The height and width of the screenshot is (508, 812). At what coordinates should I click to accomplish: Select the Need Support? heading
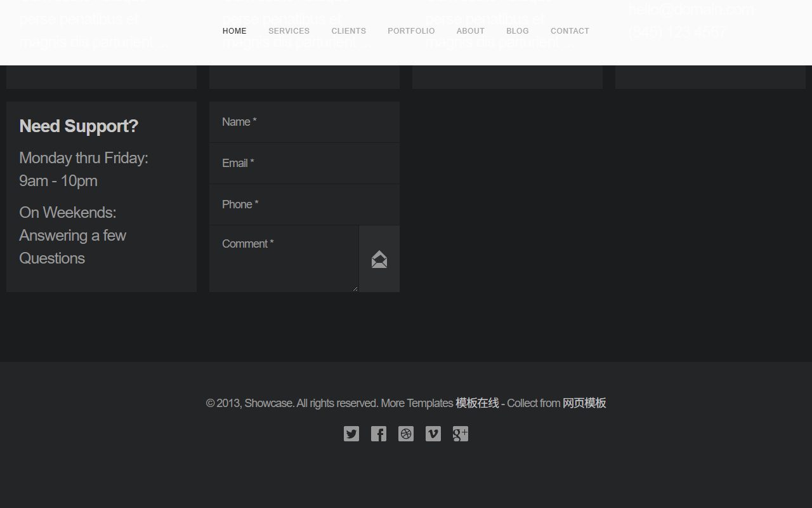[79, 126]
